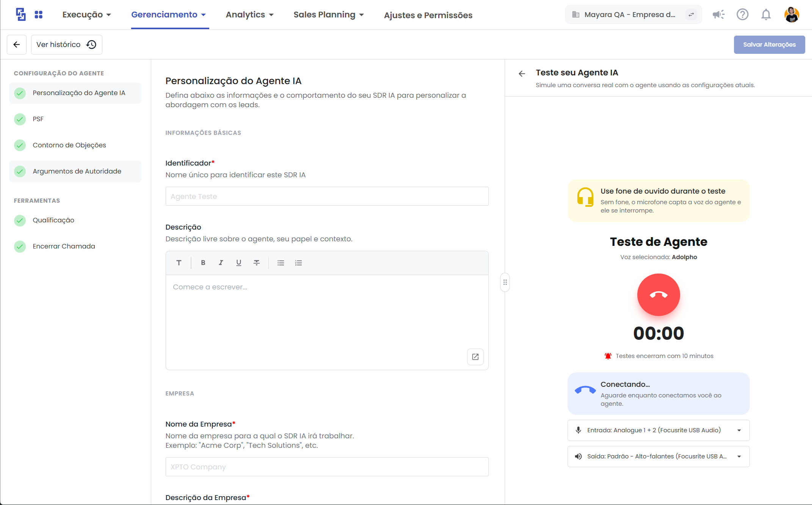Open the Entrada microphone dropdown
This screenshot has height=505, width=812.
tap(658, 430)
